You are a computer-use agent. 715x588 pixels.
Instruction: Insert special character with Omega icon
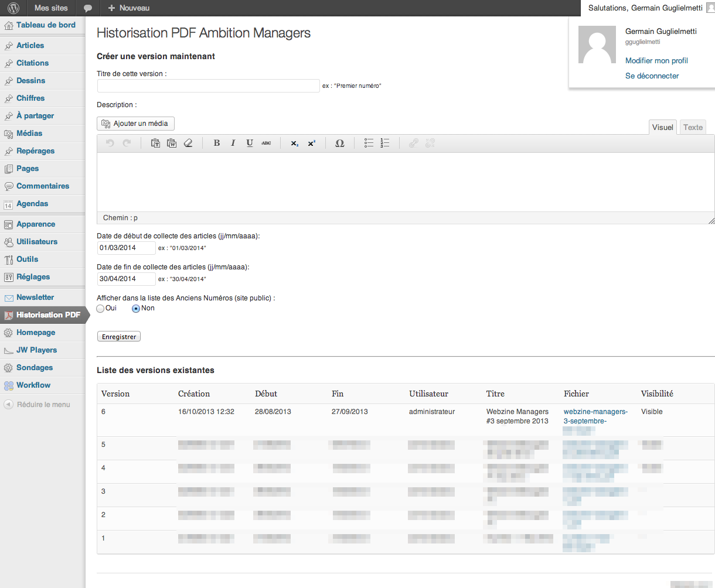pos(340,143)
